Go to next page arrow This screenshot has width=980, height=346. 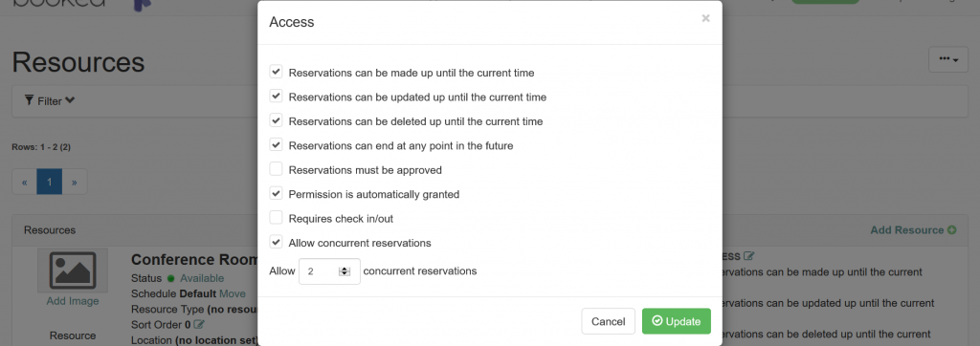click(75, 182)
